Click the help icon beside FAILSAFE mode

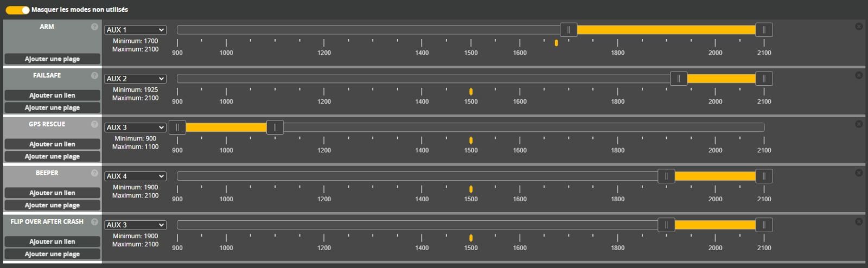[x=94, y=75]
